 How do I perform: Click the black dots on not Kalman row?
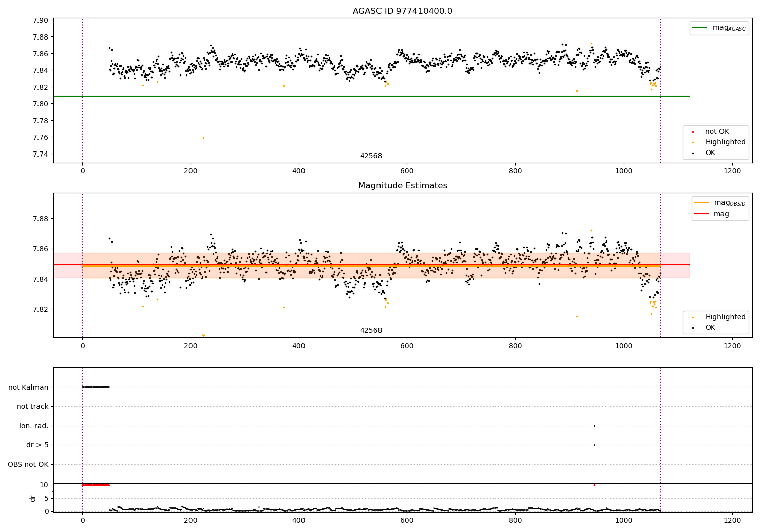tap(96, 387)
